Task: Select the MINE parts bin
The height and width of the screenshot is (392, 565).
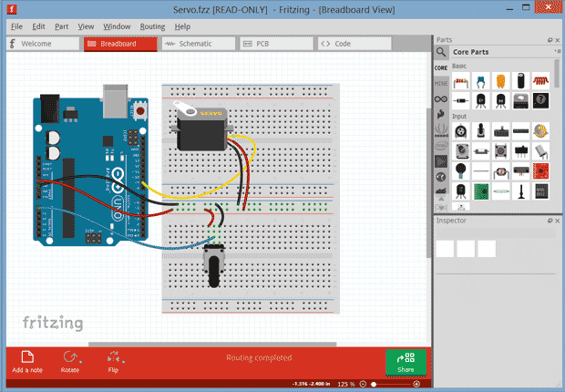Action: coord(441,83)
